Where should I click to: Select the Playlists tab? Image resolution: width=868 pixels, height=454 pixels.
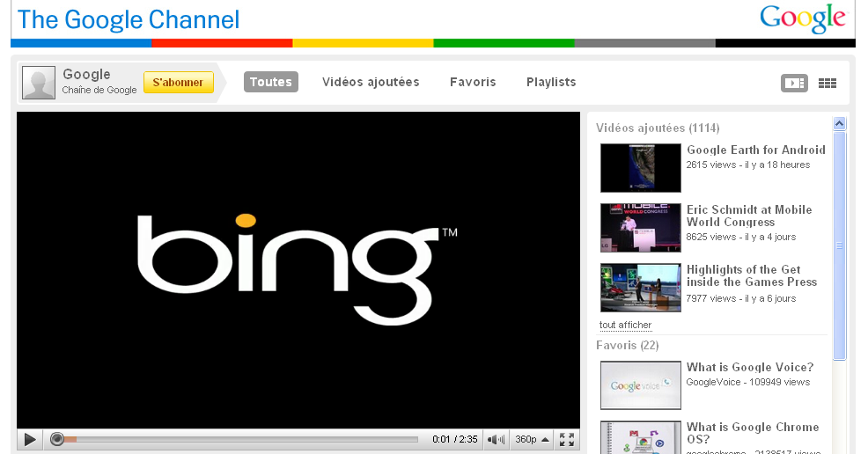click(551, 82)
